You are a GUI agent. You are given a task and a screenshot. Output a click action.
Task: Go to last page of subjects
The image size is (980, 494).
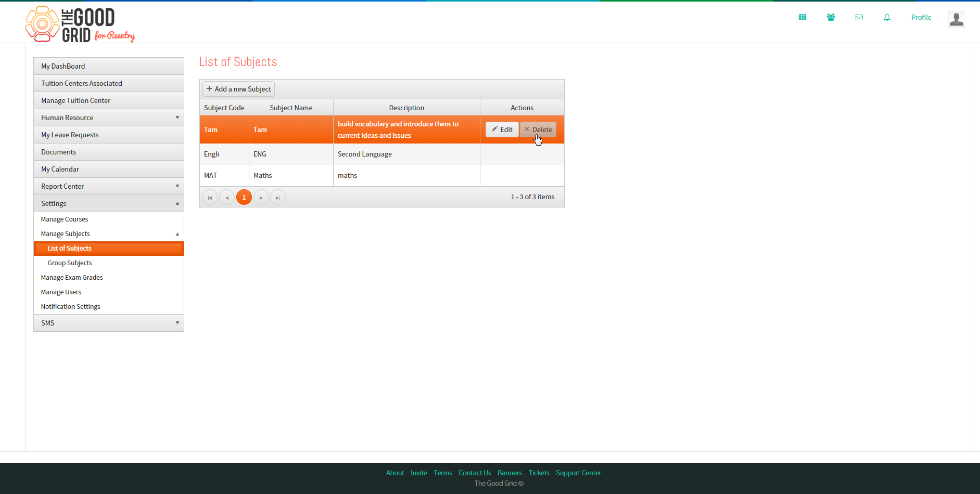tap(278, 198)
